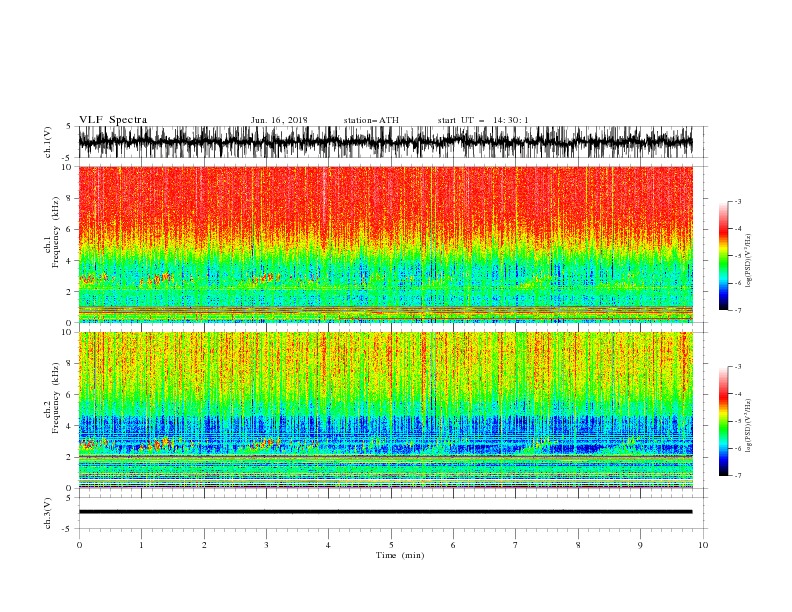Click the ch.2 frequency tick "4"
792x612 pixels.
click(x=69, y=426)
